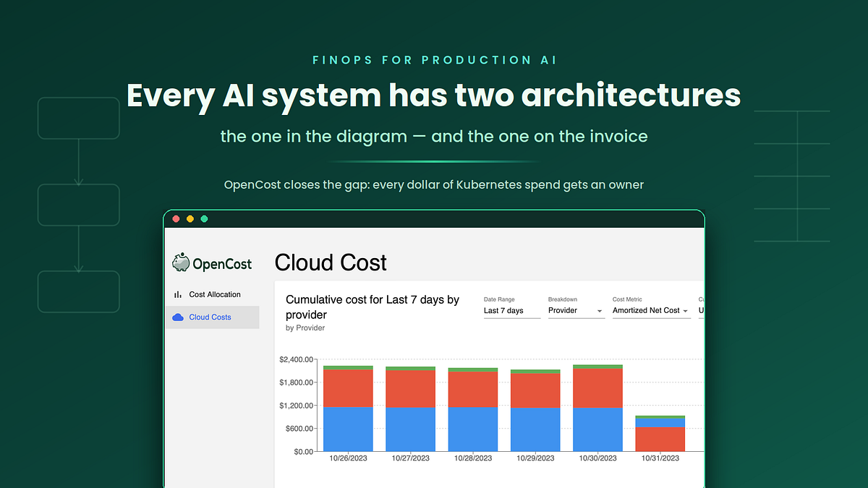Image resolution: width=868 pixels, height=488 pixels.
Task: Click the green maximize window button
Action: [x=204, y=218]
